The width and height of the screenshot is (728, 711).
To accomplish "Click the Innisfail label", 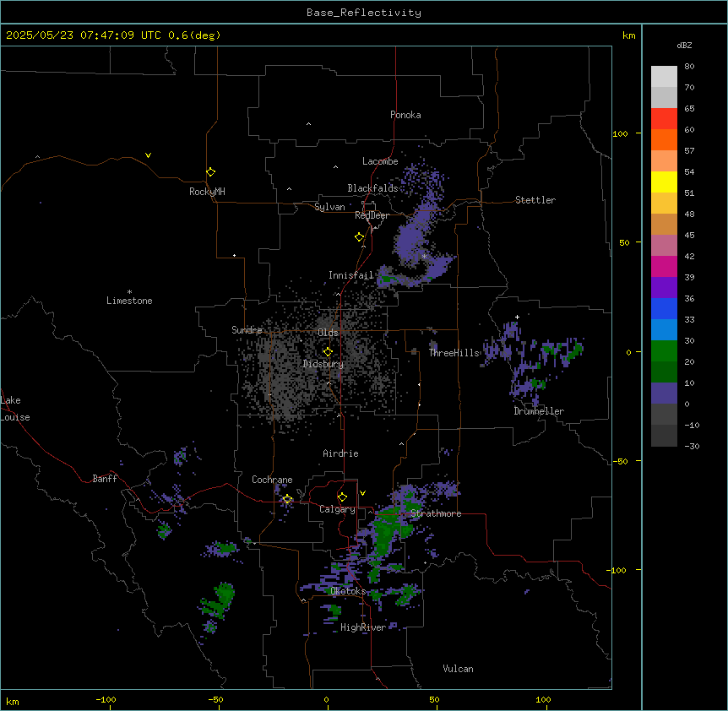I will pos(351,275).
